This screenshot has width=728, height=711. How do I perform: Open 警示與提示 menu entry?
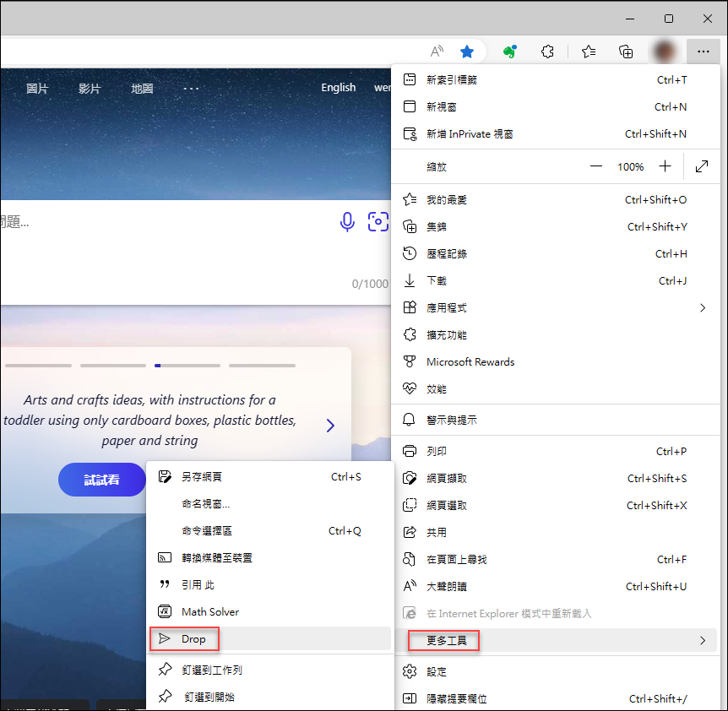(555, 420)
